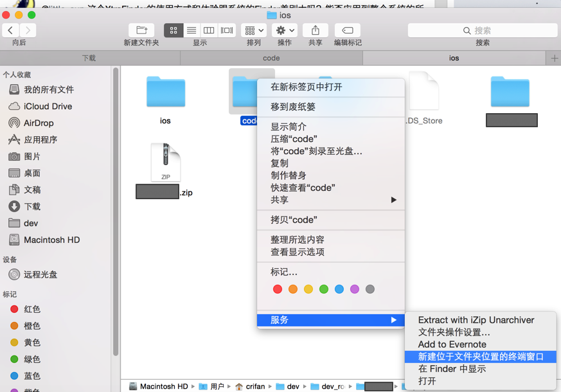
Task: Open AirDrop in the sidebar
Action: click(39, 123)
